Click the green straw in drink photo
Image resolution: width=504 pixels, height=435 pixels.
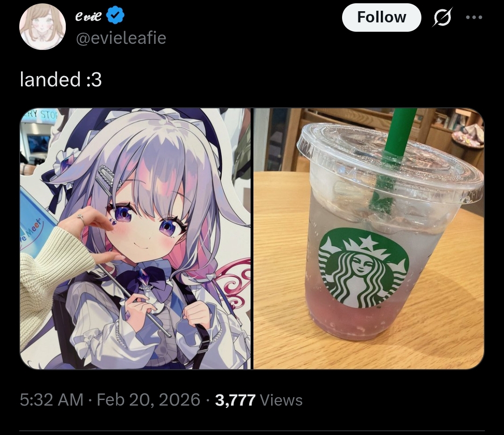(x=393, y=154)
